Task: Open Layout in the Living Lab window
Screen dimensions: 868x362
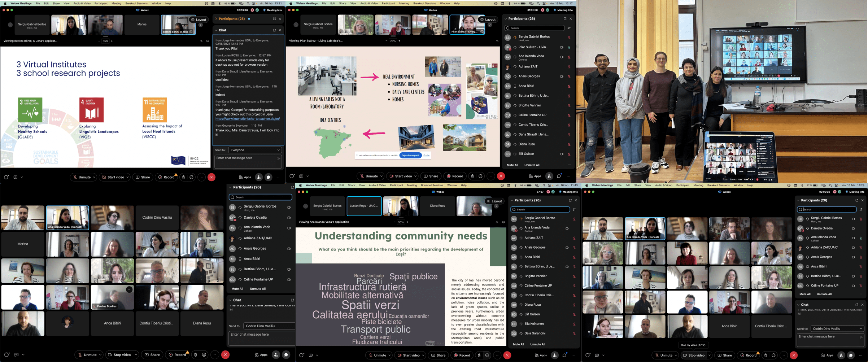Action: pos(488,19)
